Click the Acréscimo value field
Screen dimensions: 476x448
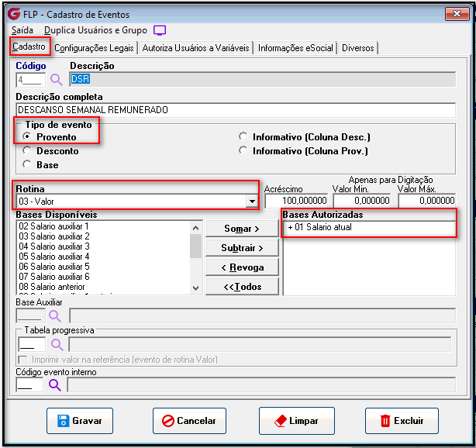[296, 201]
